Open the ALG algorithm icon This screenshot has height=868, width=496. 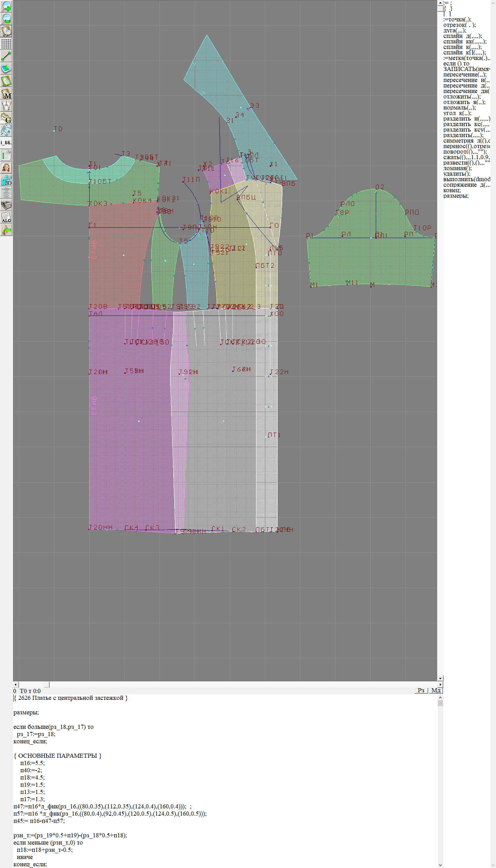pos(6,217)
